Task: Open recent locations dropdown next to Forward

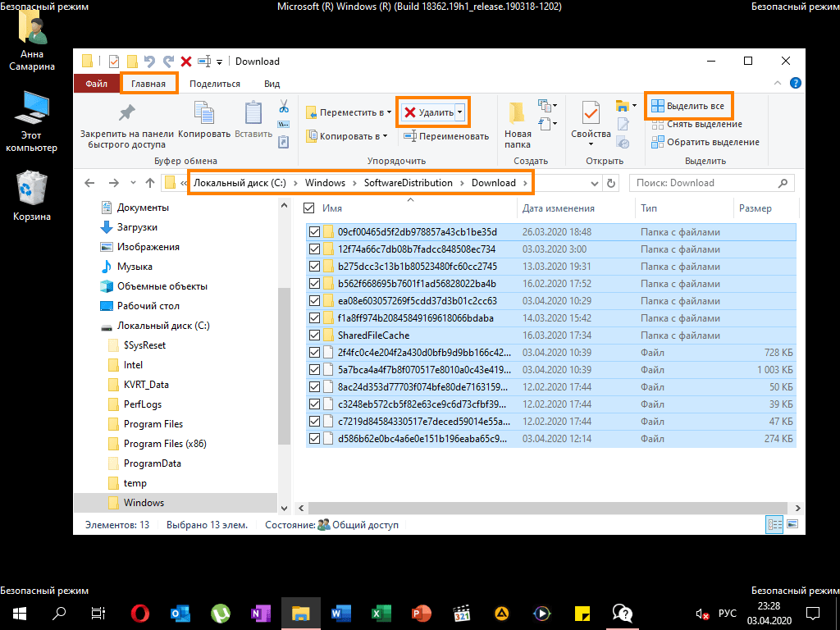Action: pos(133,183)
